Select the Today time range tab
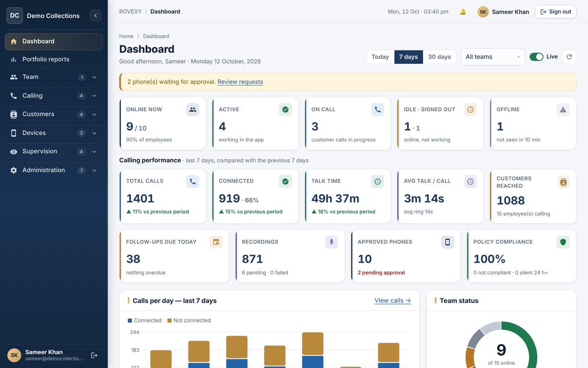Image resolution: width=588 pixels, height=368 pixels. (380, 57)
